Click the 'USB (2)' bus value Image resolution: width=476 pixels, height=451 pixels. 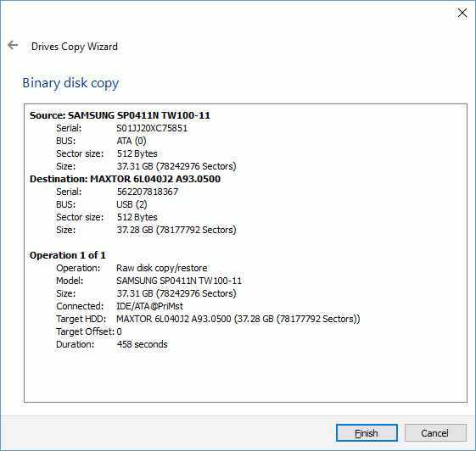coord(132,204)
